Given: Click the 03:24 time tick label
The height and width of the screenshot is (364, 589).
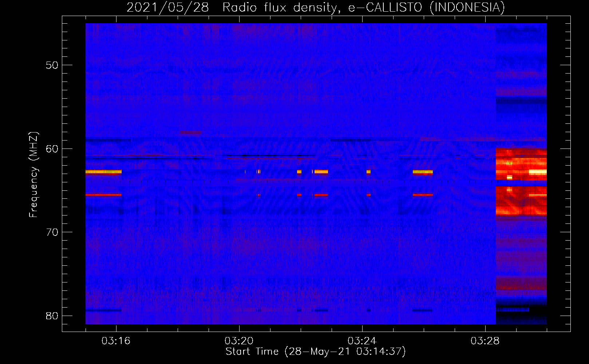Looking at the screenshot, I should 362,341.
